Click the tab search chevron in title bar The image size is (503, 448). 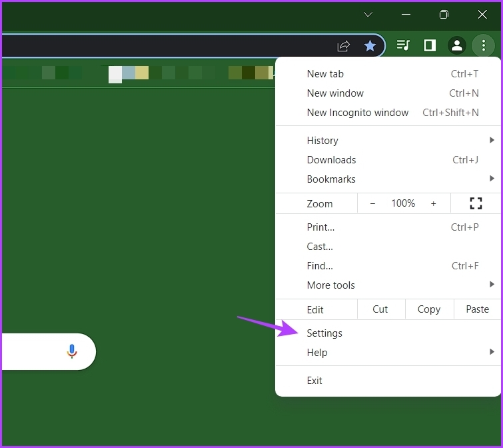coord(368,15)
